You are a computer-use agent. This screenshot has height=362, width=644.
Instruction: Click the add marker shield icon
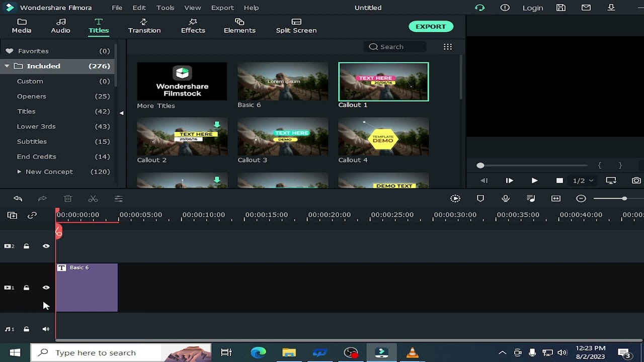pyautogui.click(x=480, y=199)
